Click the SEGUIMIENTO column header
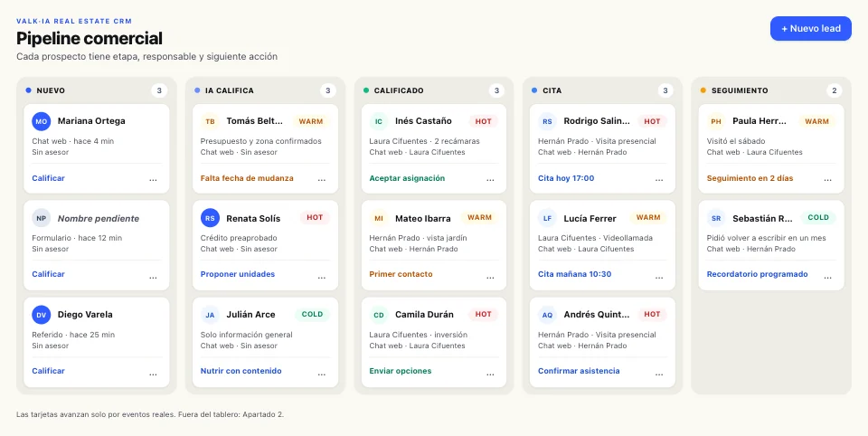Image resolution: width=868 pixels, height=436 pixels. click(740, 90)
